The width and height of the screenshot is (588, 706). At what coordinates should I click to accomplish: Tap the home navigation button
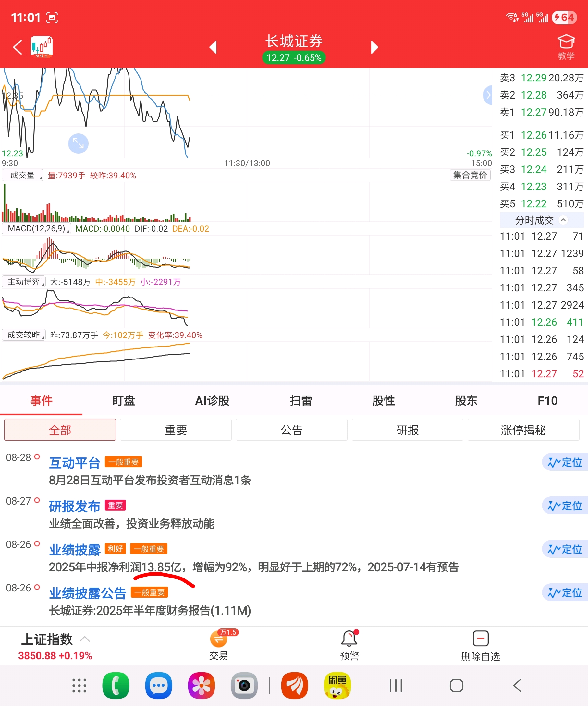[x=456, y=686]
